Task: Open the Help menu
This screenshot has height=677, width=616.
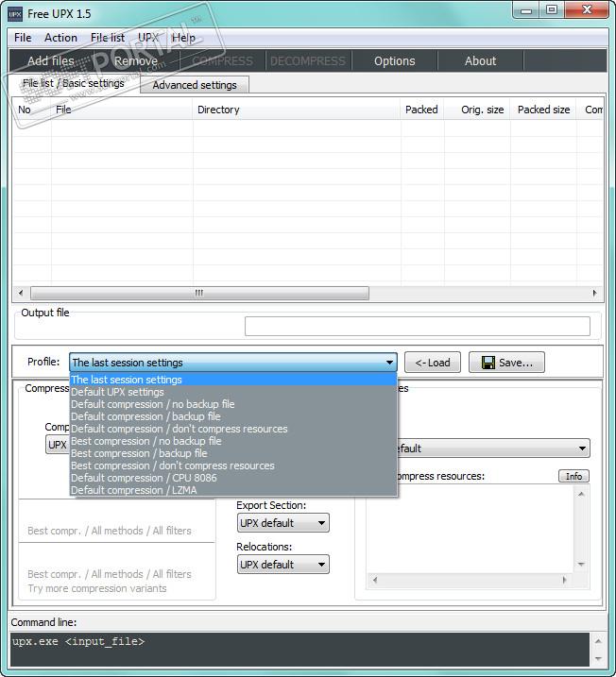Action: pyautogui.click(x=183, y=38)
